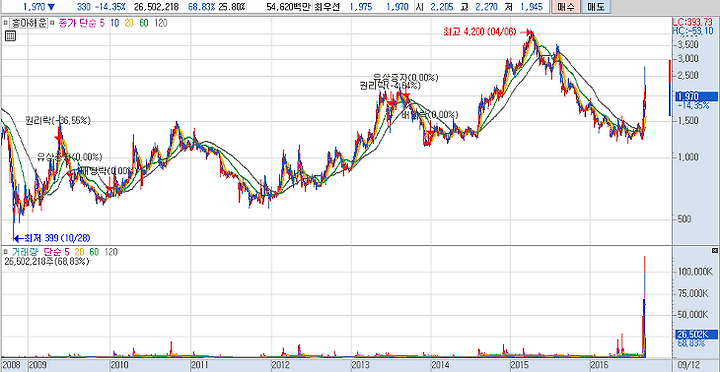Select the 20-day price moving average legend
Image resolution: width=720 pixels, height=372 pixels.
pyautogui.click(x=129, y=23)
